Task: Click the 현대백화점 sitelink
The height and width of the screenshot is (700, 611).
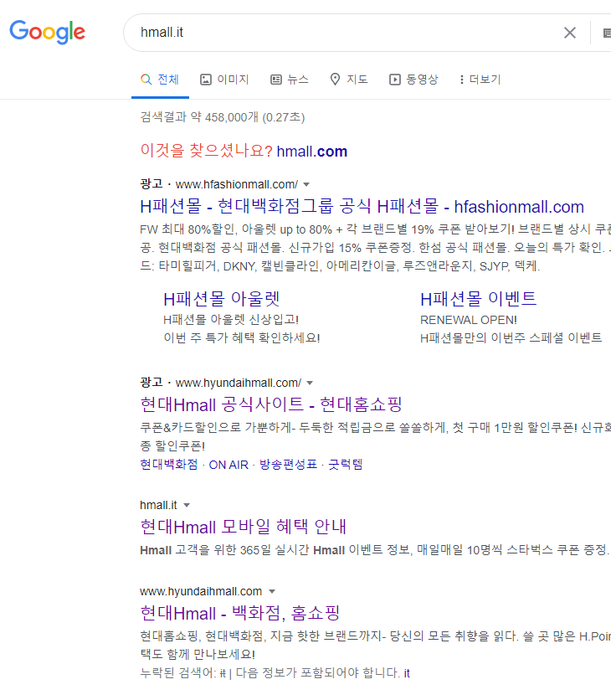Action: click(x=169, y=465)
